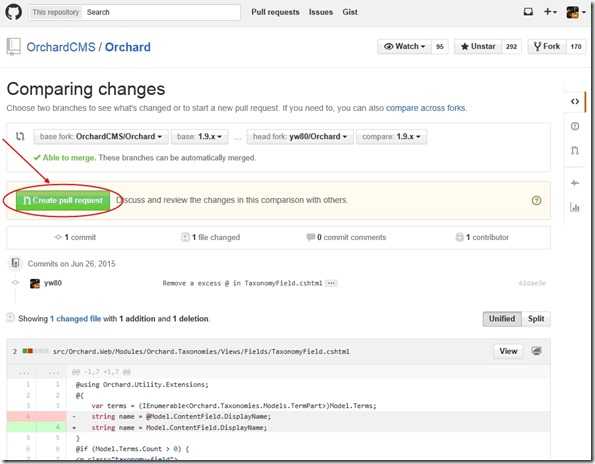Open the user avatar menu
Viewport: 595px width, 464px height.
(575, 12)
